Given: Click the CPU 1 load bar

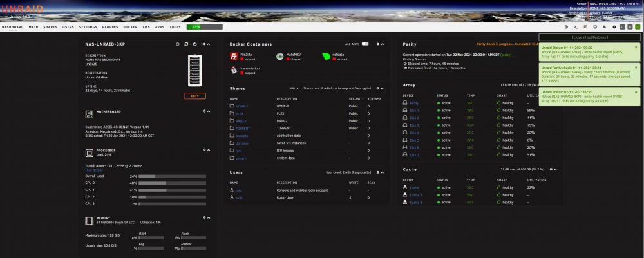Looking at the screenshot, I should (x=172, y=190).
